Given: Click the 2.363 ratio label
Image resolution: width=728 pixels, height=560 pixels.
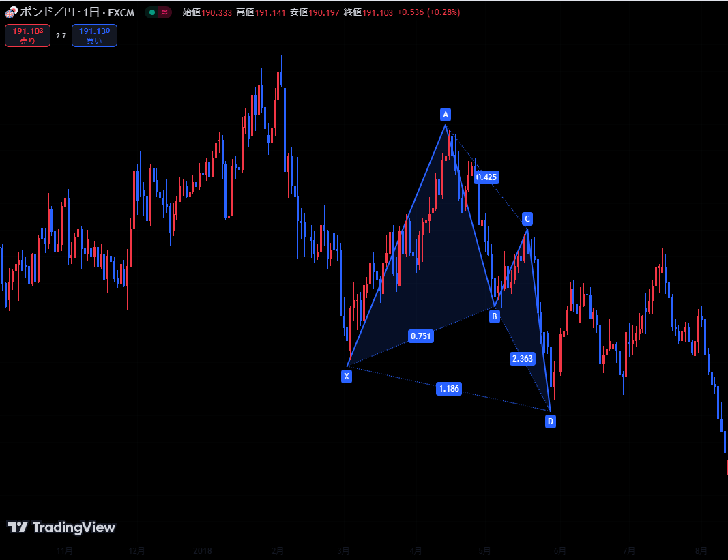Looking at the screenshot, I should pyautogui.click(x=523, y=359).
